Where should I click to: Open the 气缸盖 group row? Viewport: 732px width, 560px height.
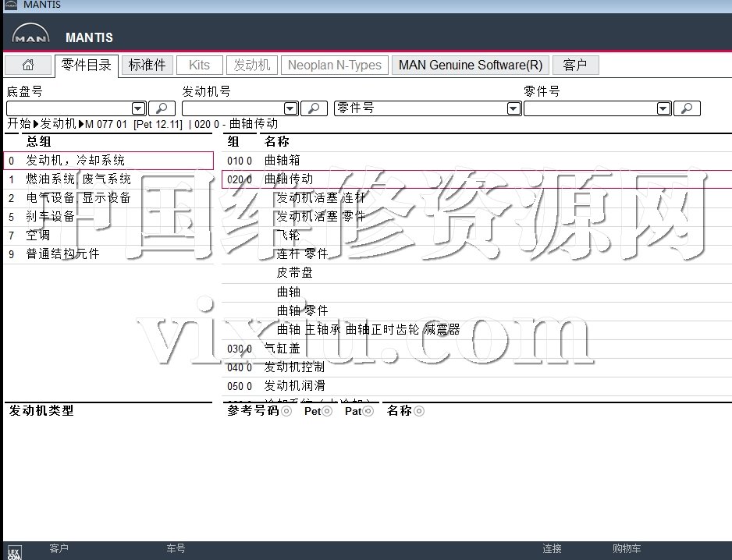pyautogui.click(x=282, y=349)
